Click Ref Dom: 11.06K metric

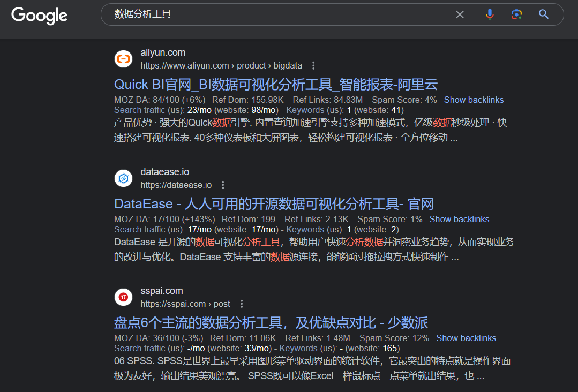(x=243, y=338)
